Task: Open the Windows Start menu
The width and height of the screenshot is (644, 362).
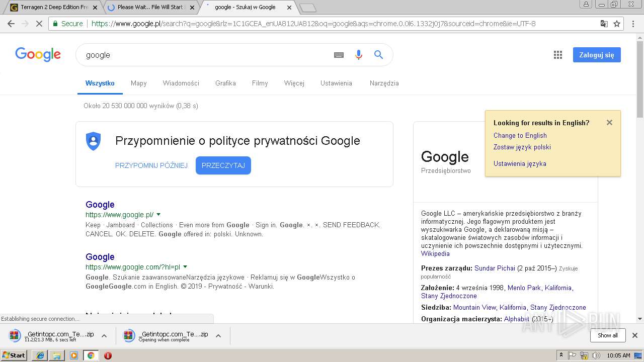Action: point(14,355)
